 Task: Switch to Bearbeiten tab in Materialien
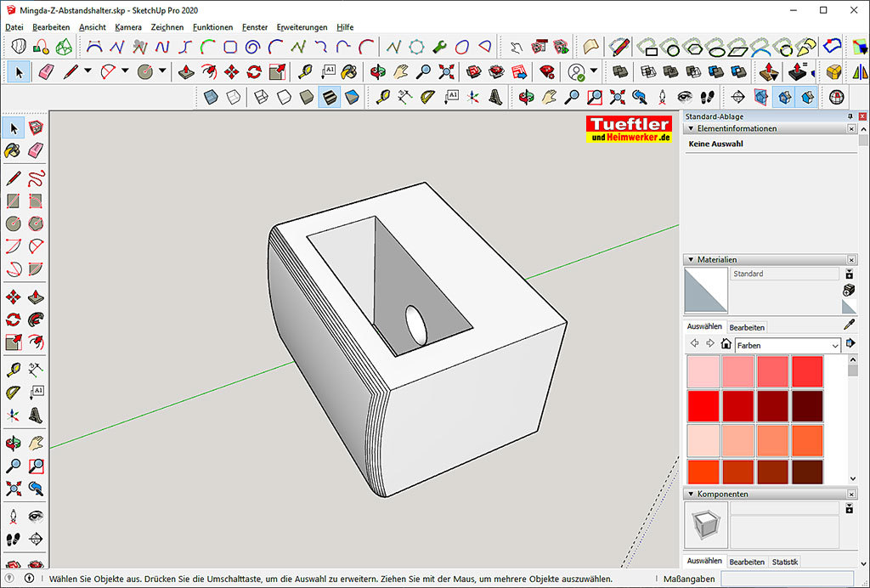point(747,327)
